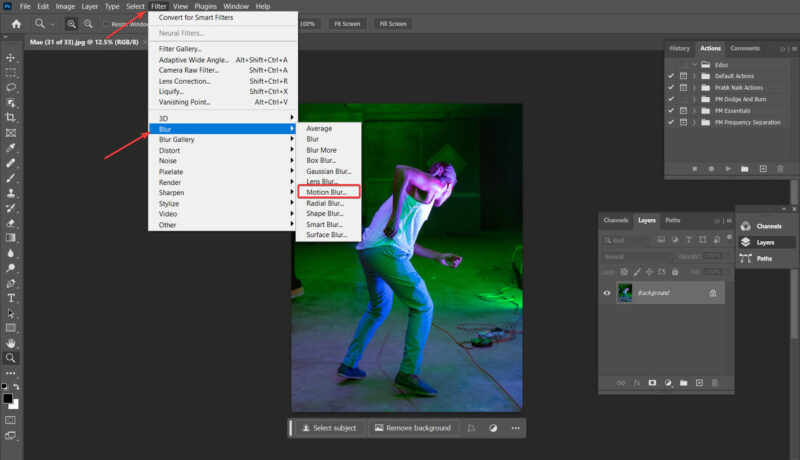Select the Path Selection tool
The height and width of the screenshot is (460, 800).
10,313
